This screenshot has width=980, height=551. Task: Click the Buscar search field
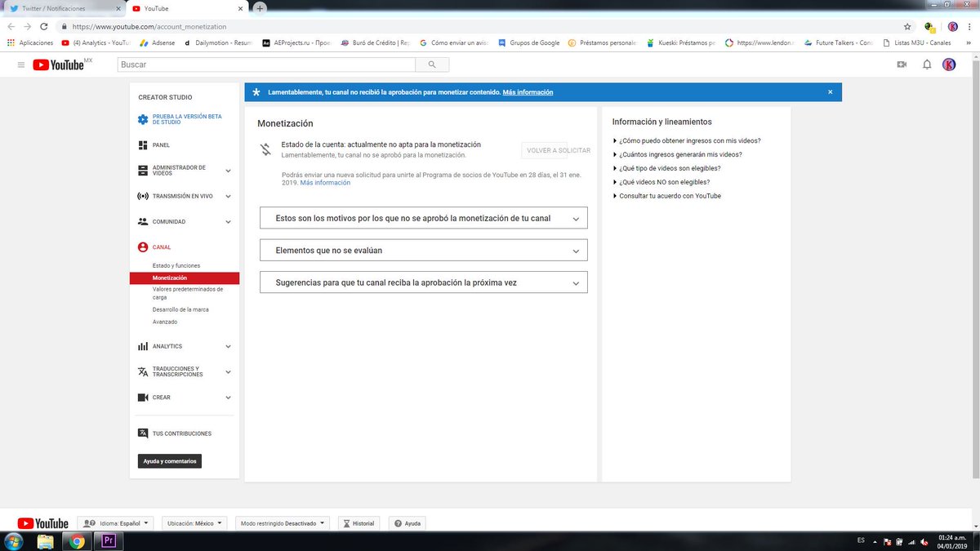(x=266, y=64)
